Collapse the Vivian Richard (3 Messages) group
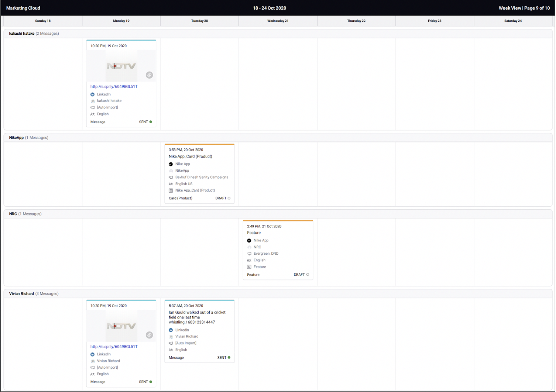 (x=278, y=294)
